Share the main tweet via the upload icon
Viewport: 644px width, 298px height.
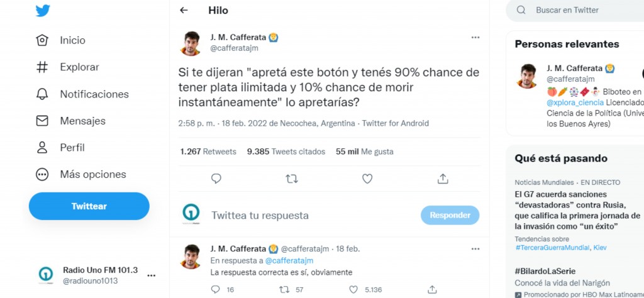[x=442, y=179]
